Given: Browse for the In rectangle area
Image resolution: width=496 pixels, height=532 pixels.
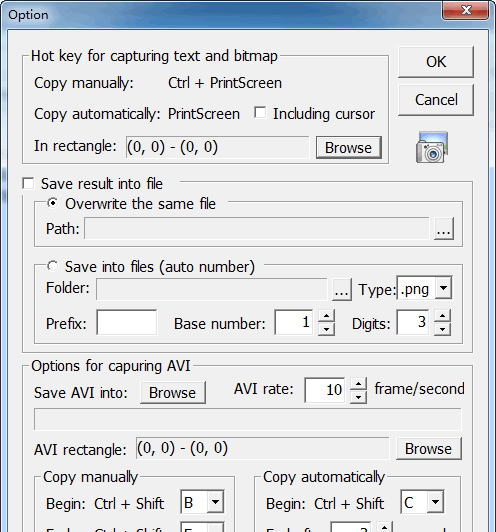Looking at the screenshot, I should [x=348, y=148].
